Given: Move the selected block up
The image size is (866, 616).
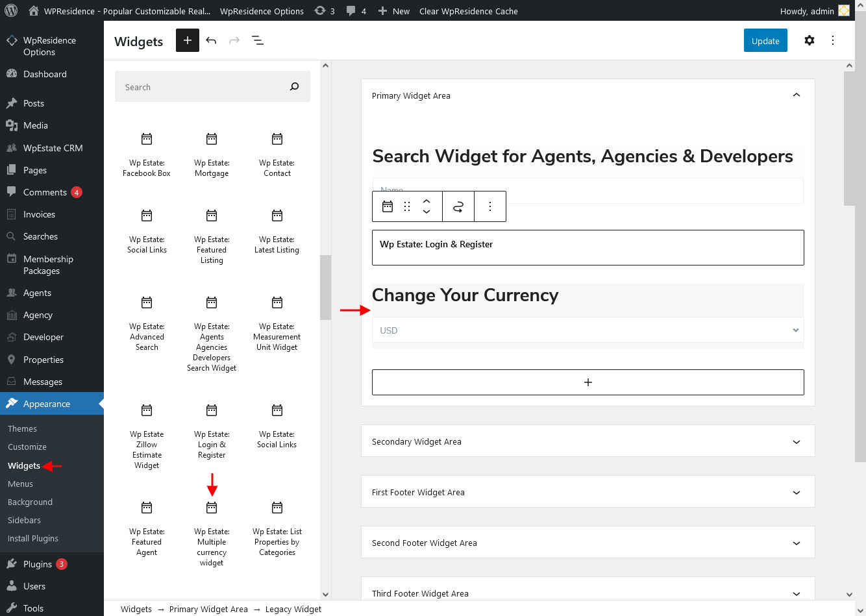Looking at the screenshot, I should (x=427, y=201).
